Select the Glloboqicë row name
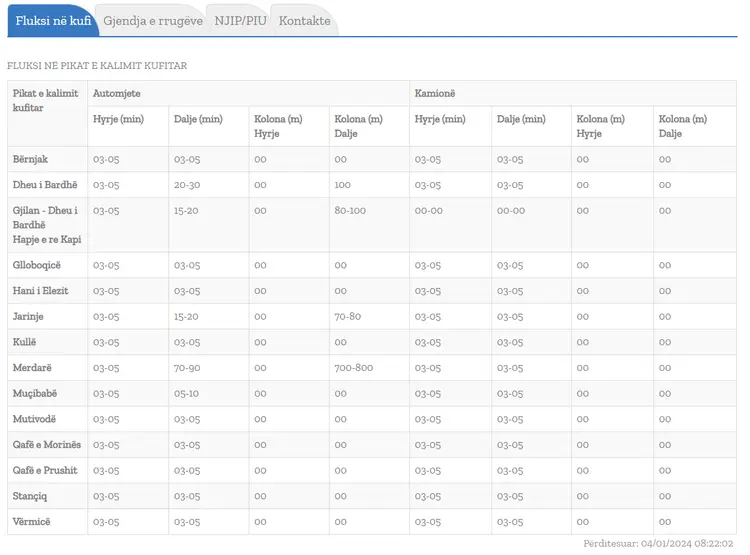 pyautogui.click(x=37, y=265)
